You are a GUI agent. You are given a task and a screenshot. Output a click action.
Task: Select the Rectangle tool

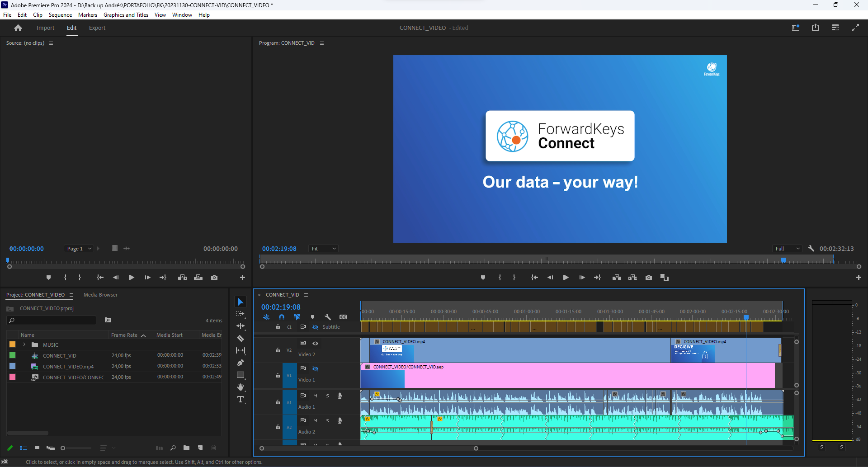241,375
